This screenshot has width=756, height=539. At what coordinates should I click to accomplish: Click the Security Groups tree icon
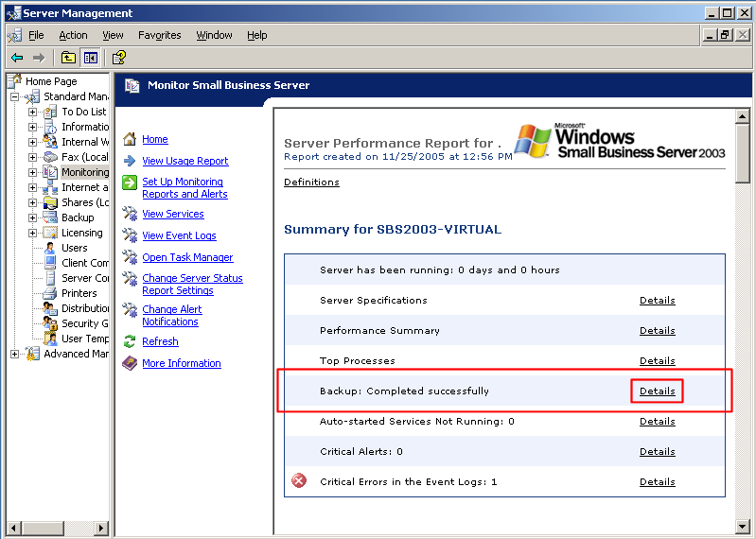pos(50,323)
